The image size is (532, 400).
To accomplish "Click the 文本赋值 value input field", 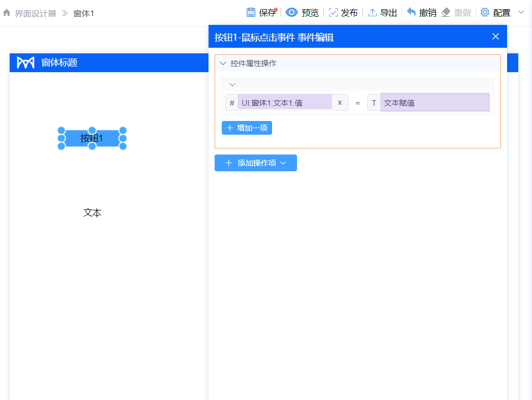I will point(435,102).
